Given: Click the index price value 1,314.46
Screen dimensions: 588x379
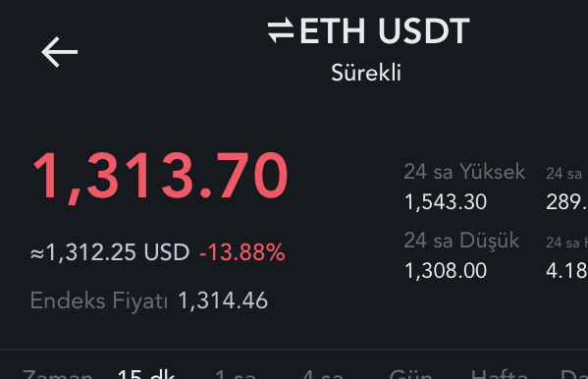Looking at the screenshot, I should [223, 300].
